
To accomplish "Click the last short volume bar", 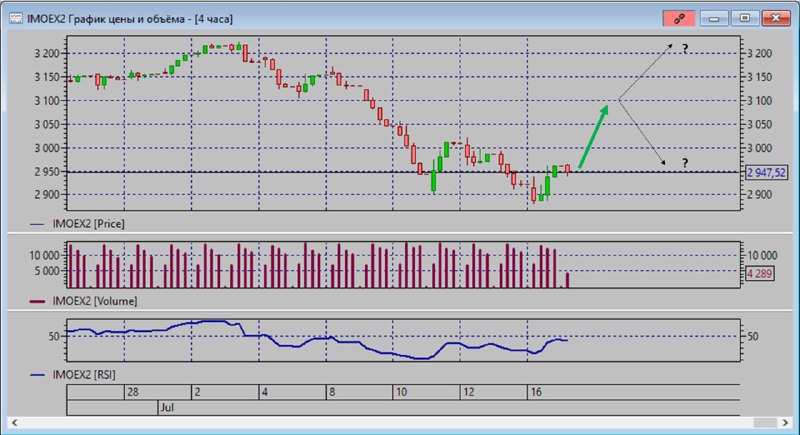I will click(x=567, y=280).
